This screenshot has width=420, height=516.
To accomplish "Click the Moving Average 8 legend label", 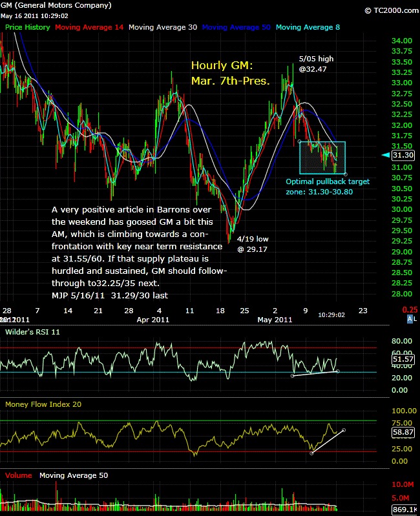I will pos(308,27).
